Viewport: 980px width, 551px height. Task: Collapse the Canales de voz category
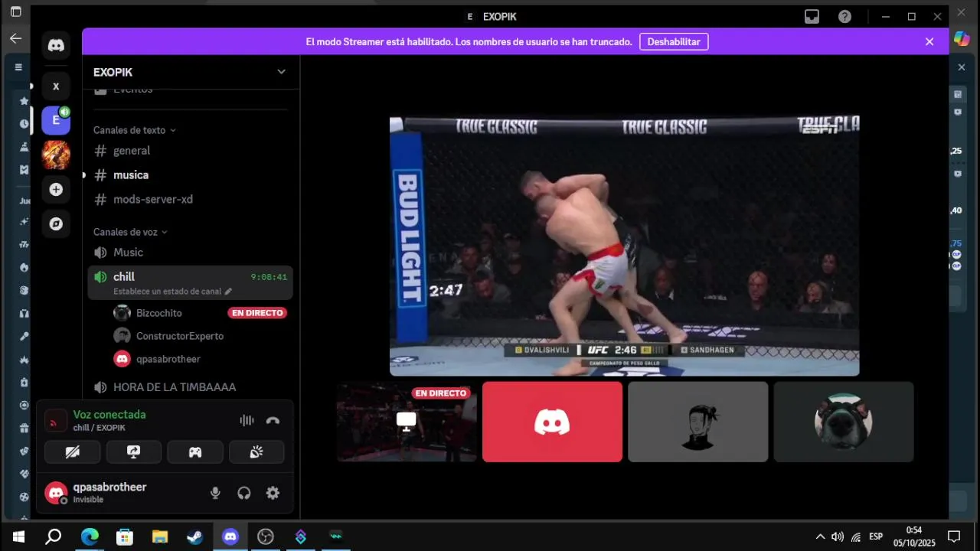point(130,232)
